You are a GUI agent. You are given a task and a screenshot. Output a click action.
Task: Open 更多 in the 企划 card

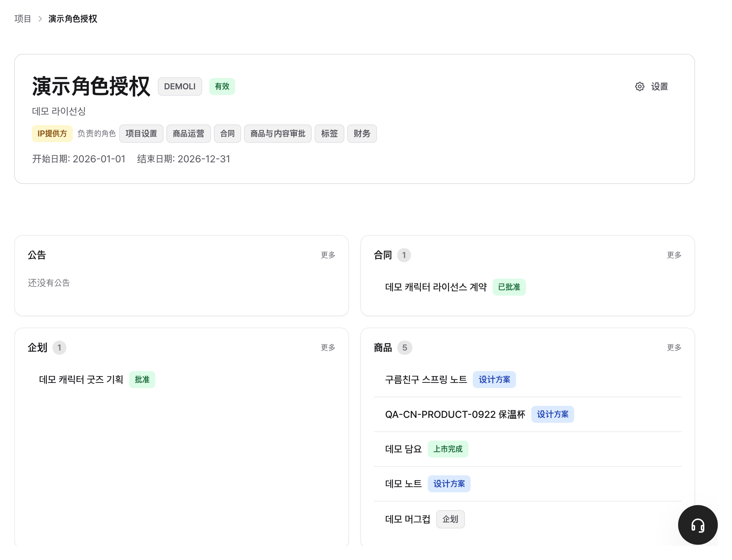tap(328, 348)
